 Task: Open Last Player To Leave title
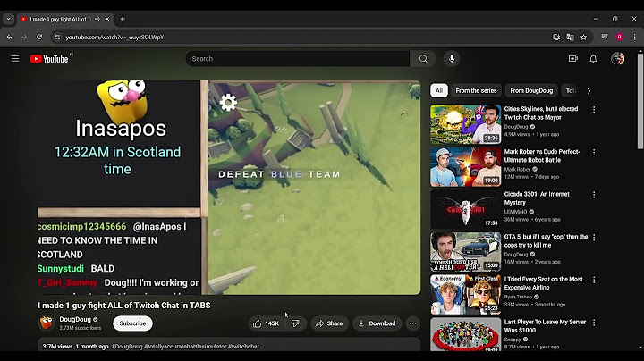[545, 326]
